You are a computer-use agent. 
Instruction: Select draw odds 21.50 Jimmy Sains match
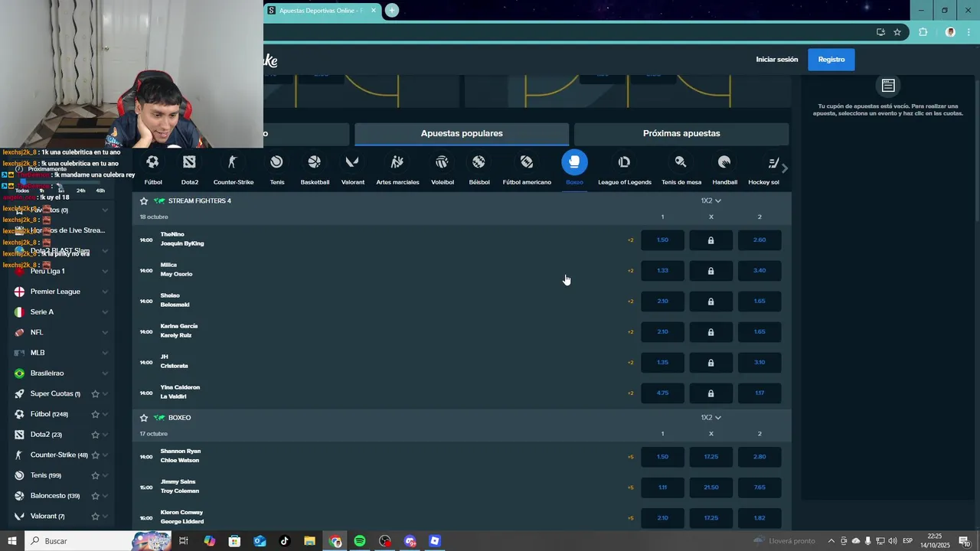click(710, 487)
